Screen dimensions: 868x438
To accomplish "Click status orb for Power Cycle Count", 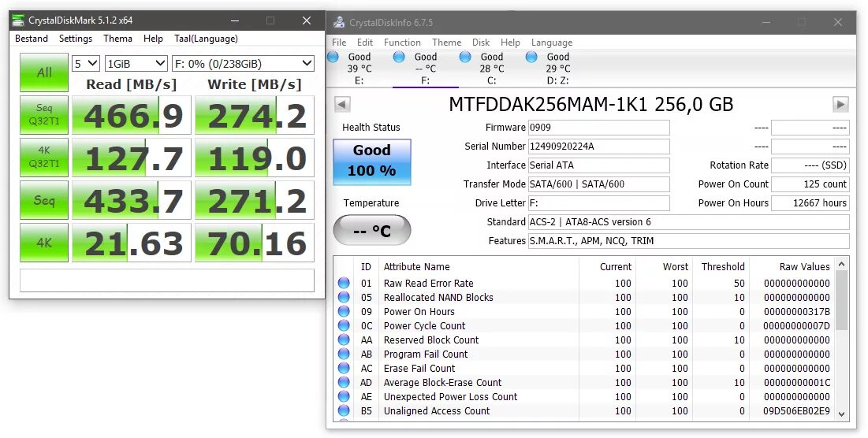I will point(344,325).
